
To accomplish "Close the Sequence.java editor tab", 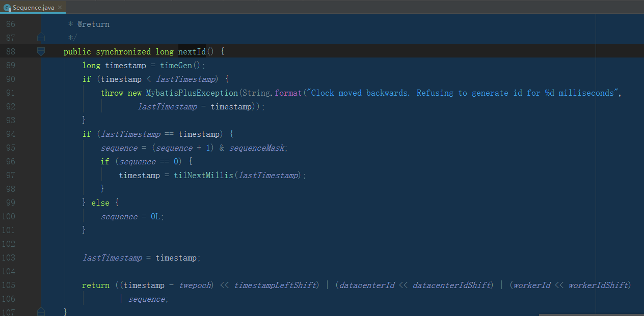I will point(59,7).
